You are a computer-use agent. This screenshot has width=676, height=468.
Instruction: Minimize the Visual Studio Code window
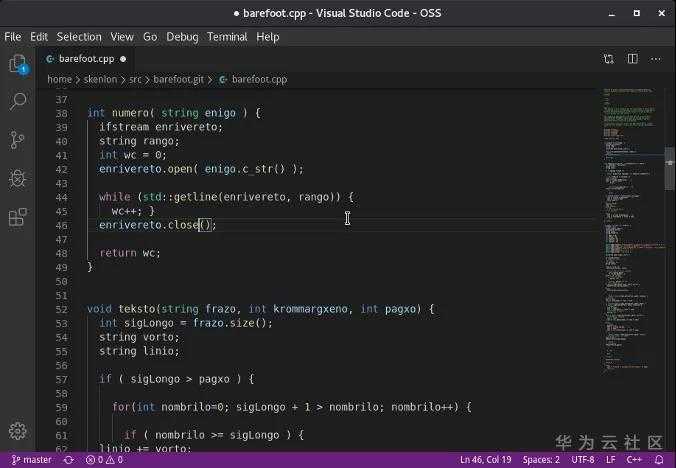tap(611, 13)
